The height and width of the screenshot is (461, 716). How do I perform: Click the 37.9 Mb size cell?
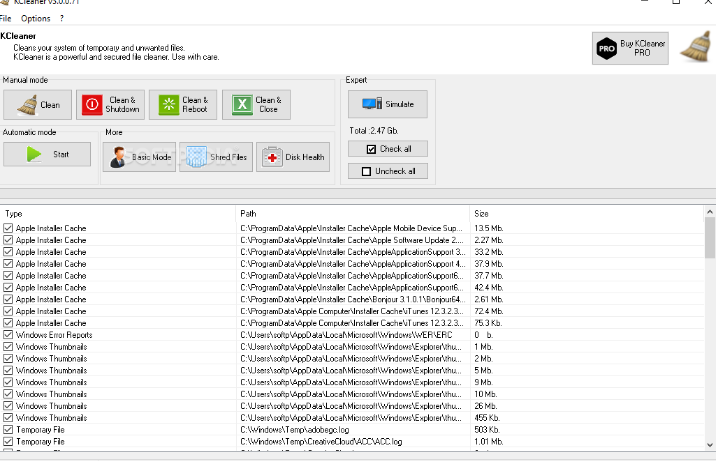[x=489, y=264]
